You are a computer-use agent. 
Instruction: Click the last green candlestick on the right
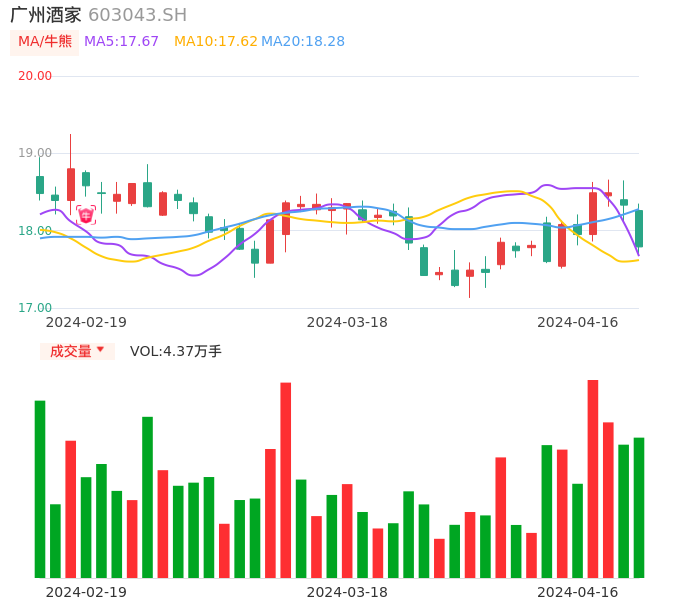(639, 228)
